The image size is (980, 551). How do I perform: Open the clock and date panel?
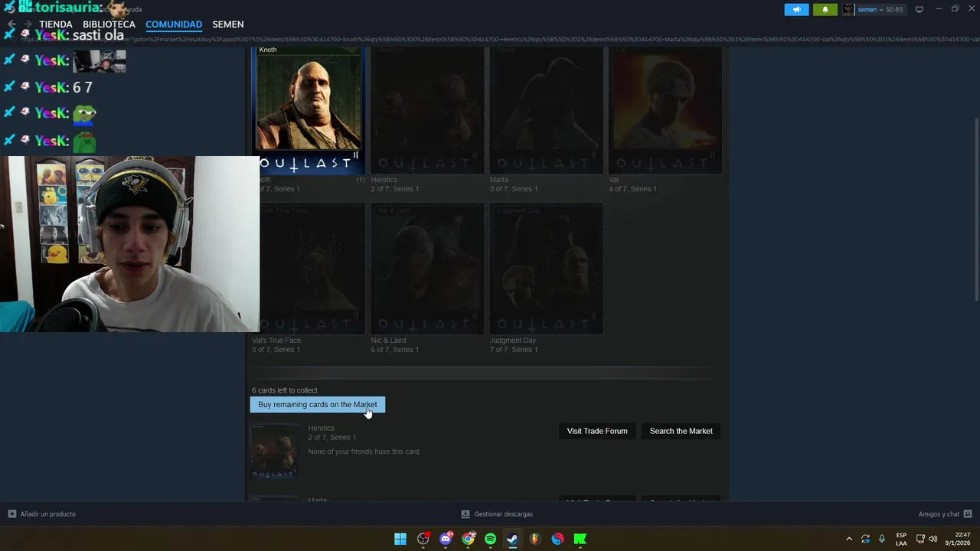(958, 539)
